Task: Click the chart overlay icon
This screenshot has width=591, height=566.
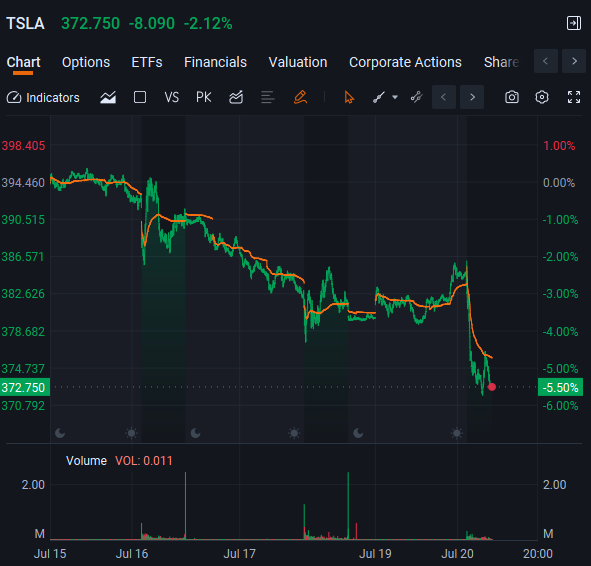Action: click(x=236, y=98)
